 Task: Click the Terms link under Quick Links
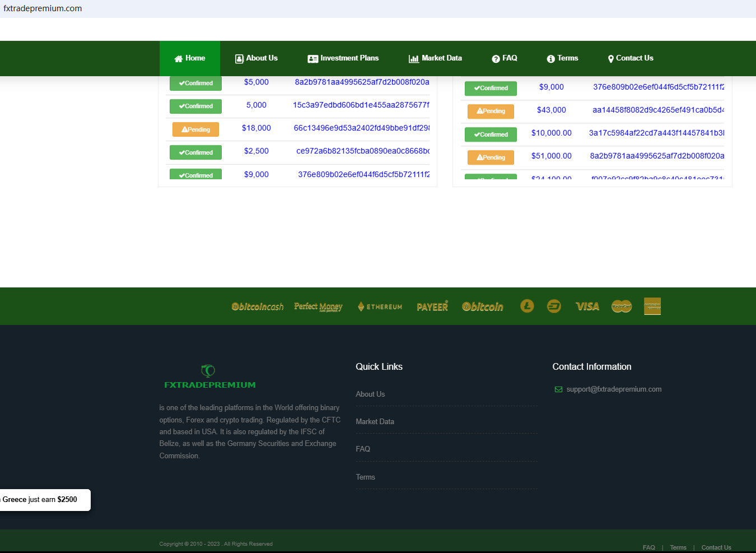coord(365,477)
